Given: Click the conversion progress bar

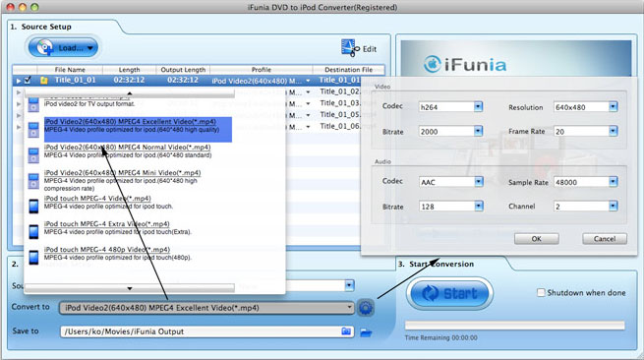Looking at the screenshot, I should [514, 326].
